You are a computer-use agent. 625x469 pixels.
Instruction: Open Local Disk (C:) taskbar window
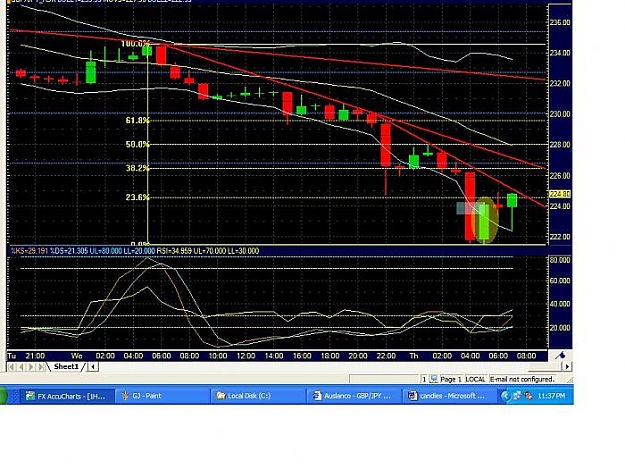[x=257, y=396]
